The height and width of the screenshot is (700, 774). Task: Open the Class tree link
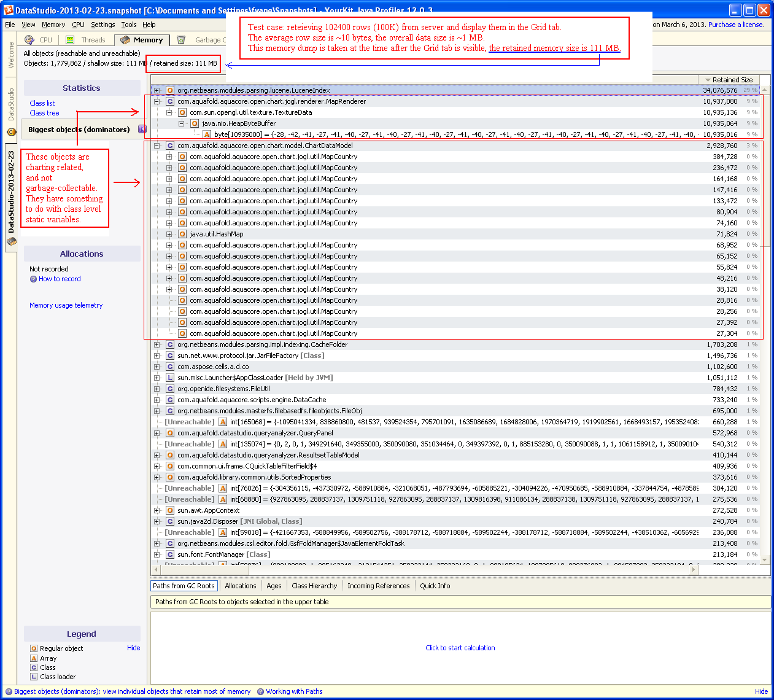[x=44, y=113]
